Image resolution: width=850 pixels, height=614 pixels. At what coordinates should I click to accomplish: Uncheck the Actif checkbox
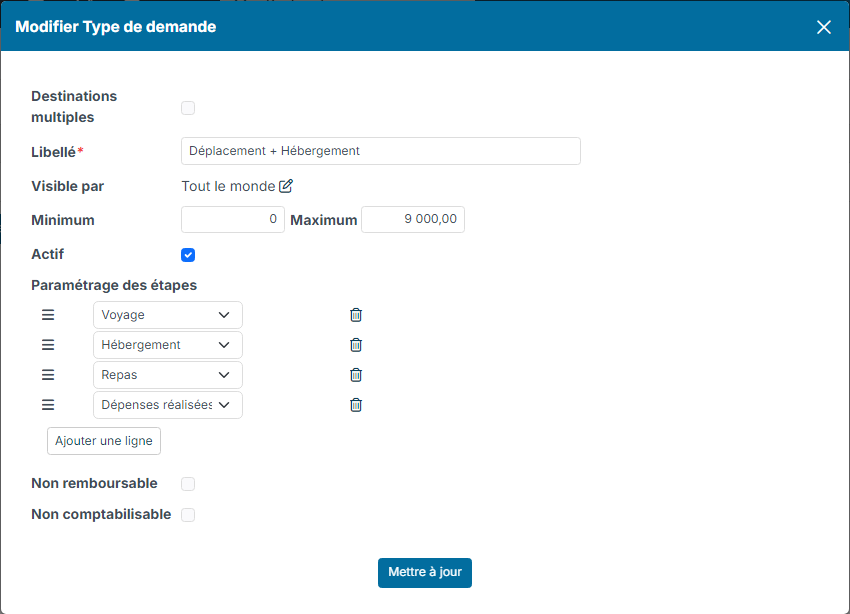click(x=188, y=255)
